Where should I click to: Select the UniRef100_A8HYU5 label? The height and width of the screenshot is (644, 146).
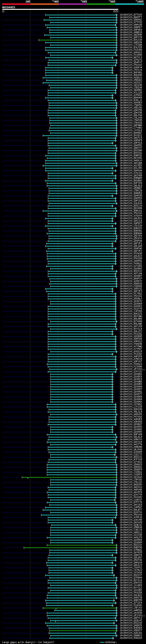click(131, 25)
